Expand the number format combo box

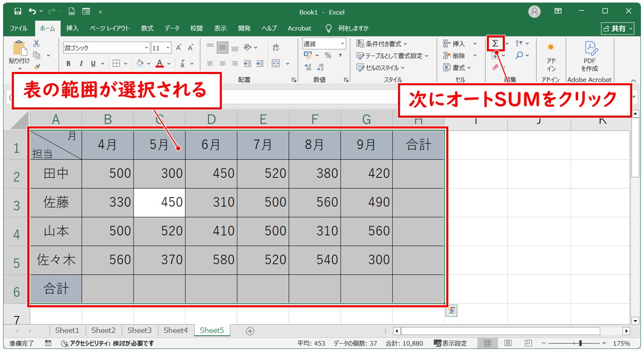pos(342,44)
